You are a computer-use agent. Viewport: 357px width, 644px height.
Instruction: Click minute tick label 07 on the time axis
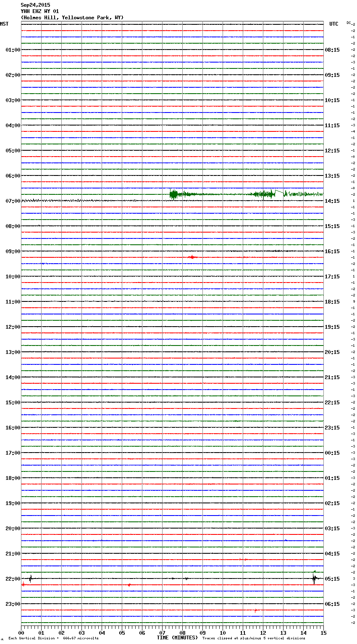tap(162, 633)
